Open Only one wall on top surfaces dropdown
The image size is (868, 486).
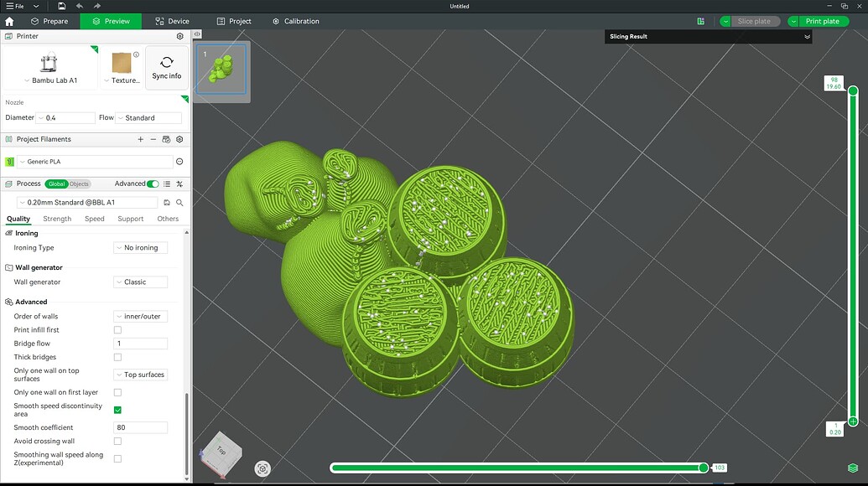coord(141,375)
